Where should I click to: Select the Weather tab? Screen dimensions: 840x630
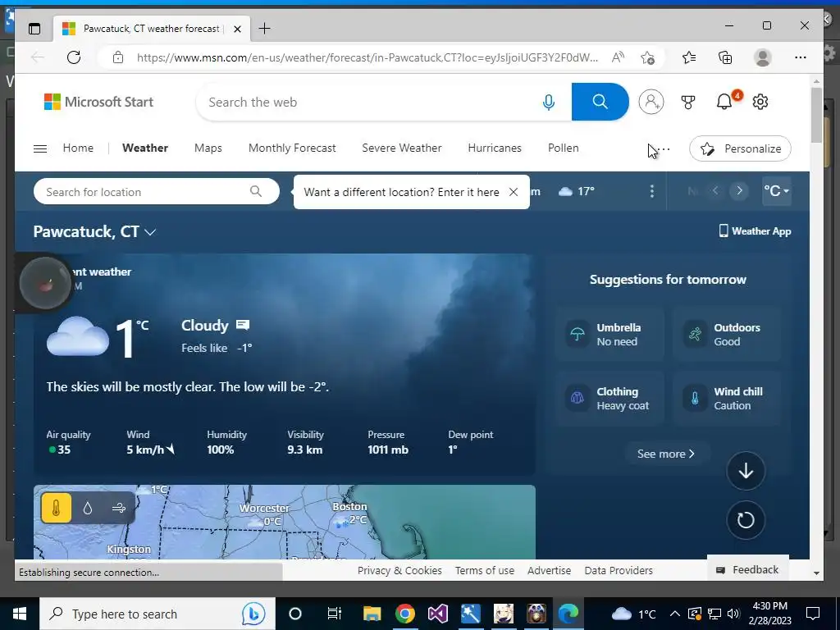coord(145,148)
